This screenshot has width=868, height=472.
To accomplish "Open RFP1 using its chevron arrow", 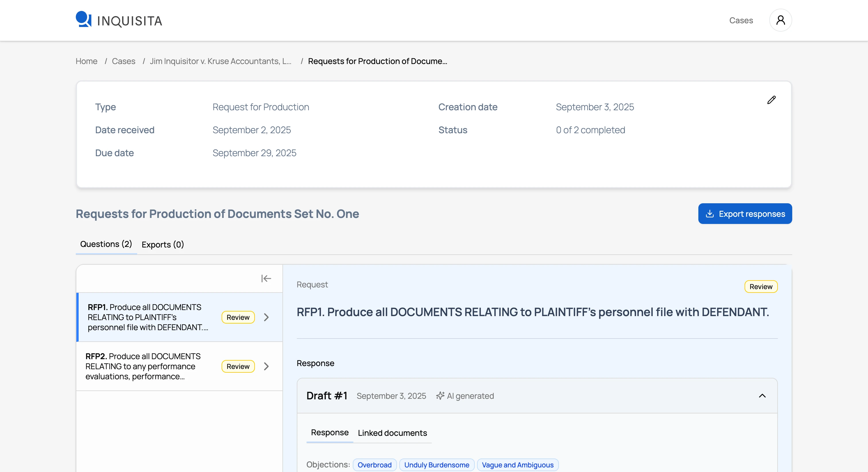I will [266, 317].
